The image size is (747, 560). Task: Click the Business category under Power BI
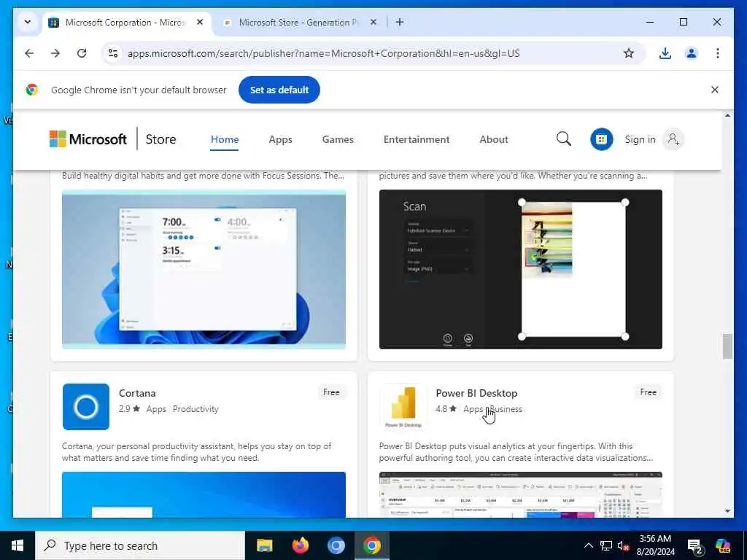506,409
